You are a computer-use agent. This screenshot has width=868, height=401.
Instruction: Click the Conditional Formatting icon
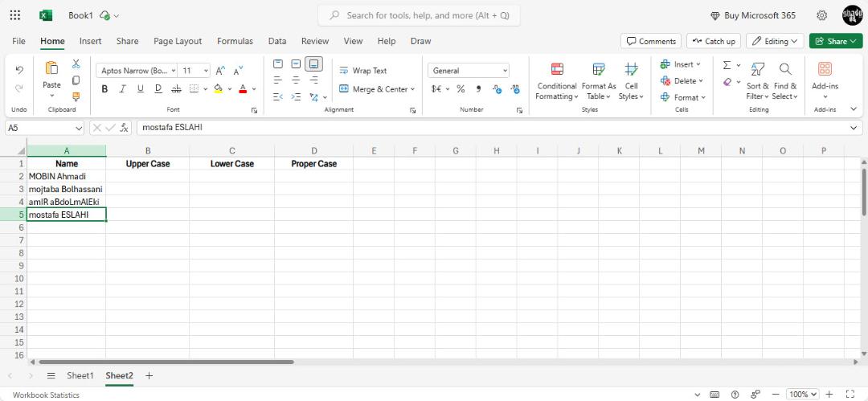557,69
